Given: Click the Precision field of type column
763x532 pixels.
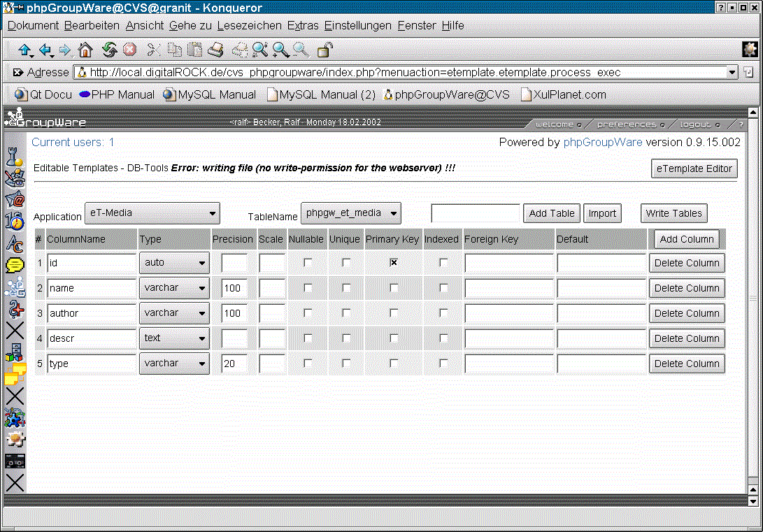Looking at the screenshot, I should point(234,364).
